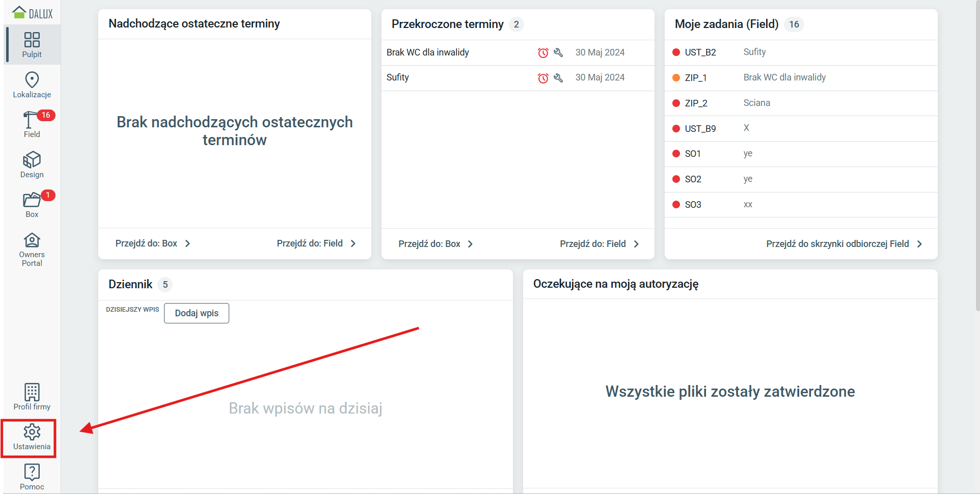Open the overdue Sufity row
This screenshot has width=980, height=494.
(398, 77)
